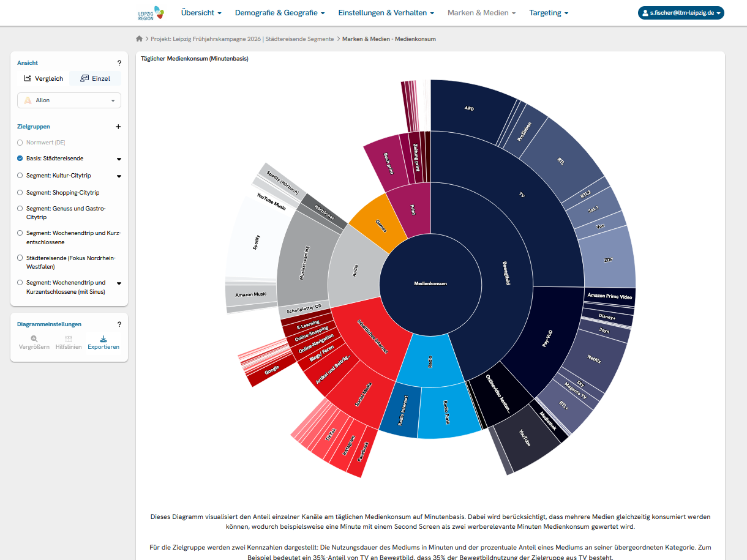Click the home icon in breadcrumb

(140, 39)
